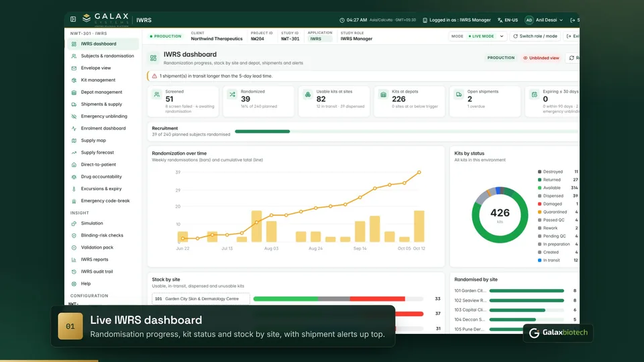Click the Damaged legend entry

(557, 204)
